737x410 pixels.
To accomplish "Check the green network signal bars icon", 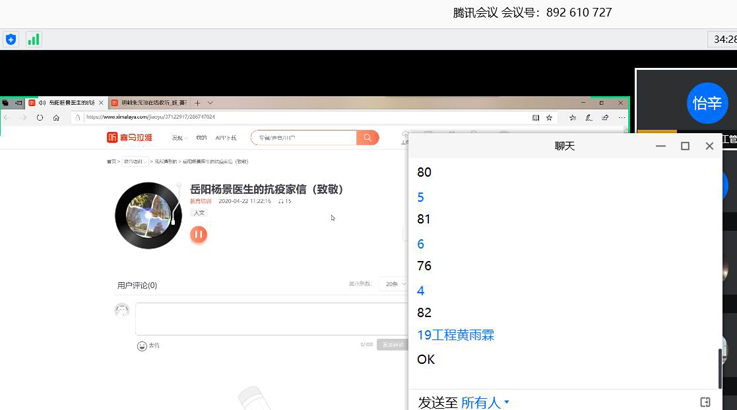I will [33, 40].
